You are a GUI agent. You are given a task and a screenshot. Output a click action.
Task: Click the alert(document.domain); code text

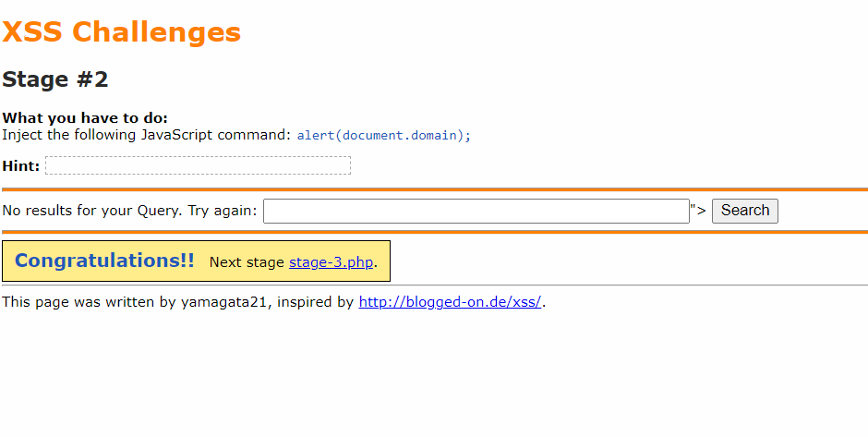pyautogui.click(x=383, y=136)
